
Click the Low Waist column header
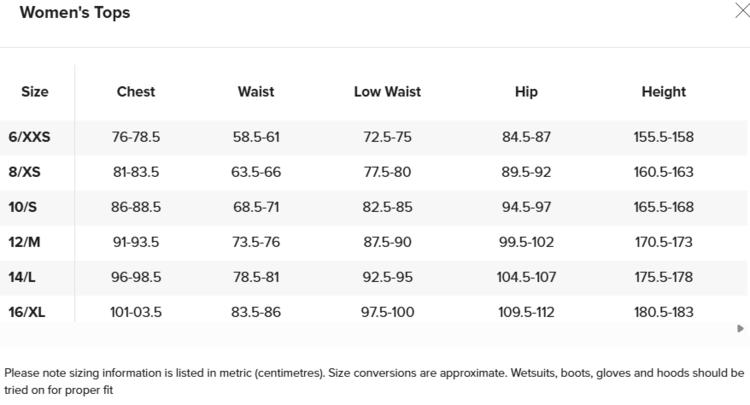pos(387,91)
